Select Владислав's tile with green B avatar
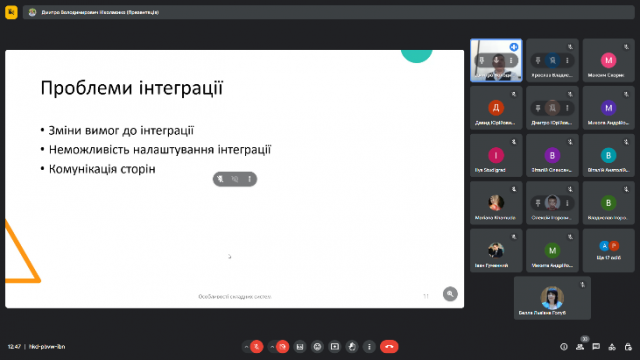This screenshot has width=640, height=360. click(609, 203)
